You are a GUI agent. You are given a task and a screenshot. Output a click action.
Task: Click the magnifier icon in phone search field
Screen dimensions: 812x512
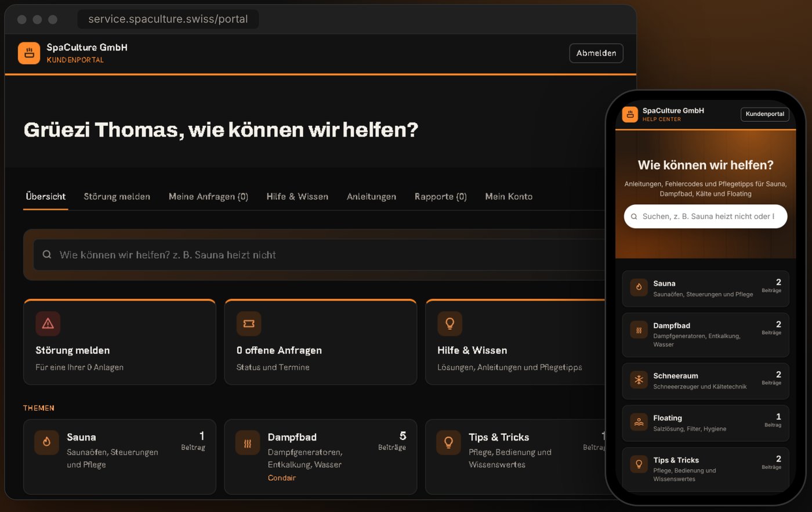pos(634,217)
